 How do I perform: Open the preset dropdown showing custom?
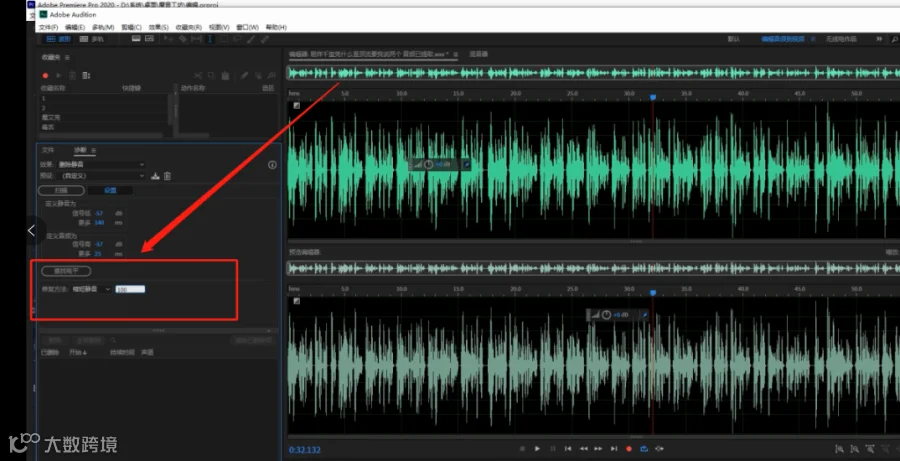point(102,176)
